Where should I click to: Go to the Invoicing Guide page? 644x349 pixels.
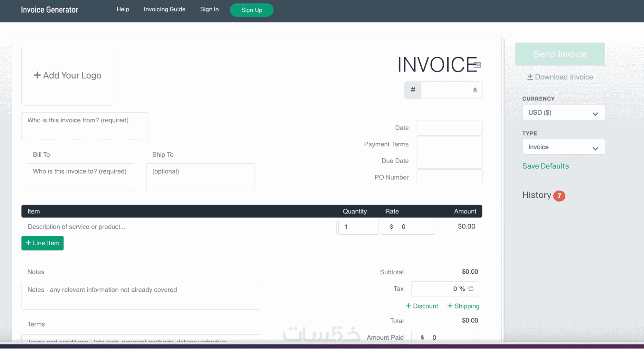(164, 9)
